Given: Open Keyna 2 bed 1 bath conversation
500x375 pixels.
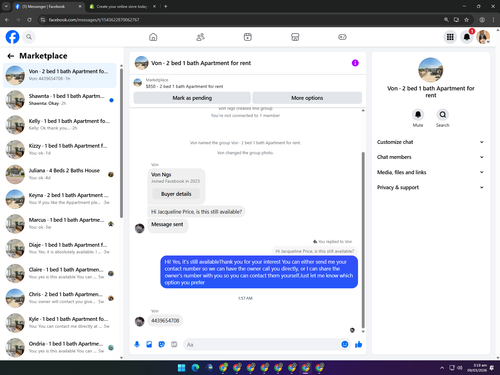Looking at the screenshot, I should [60, 199].
